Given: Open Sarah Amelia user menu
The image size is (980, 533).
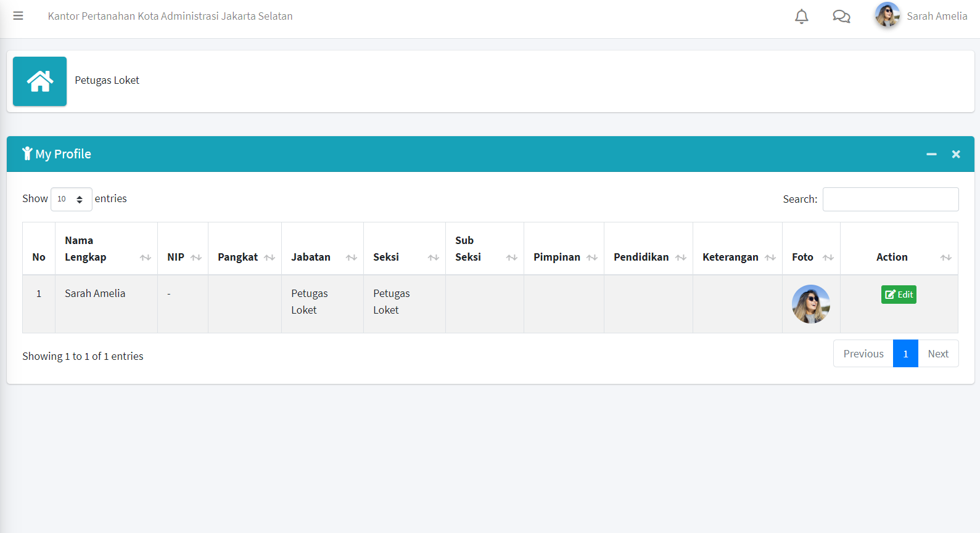Looking at the screenshot, I should tap(921, 16).
